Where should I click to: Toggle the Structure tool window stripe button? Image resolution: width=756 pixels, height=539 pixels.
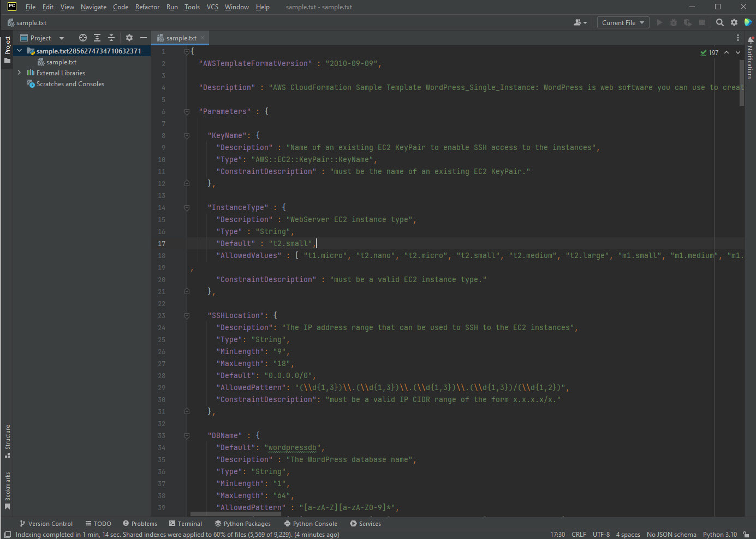8,440
